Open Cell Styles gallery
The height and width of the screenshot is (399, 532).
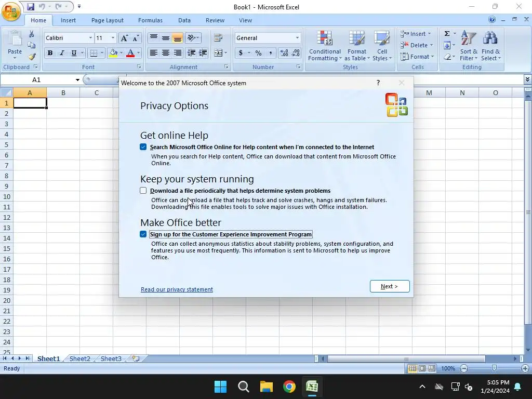(382, 46)
